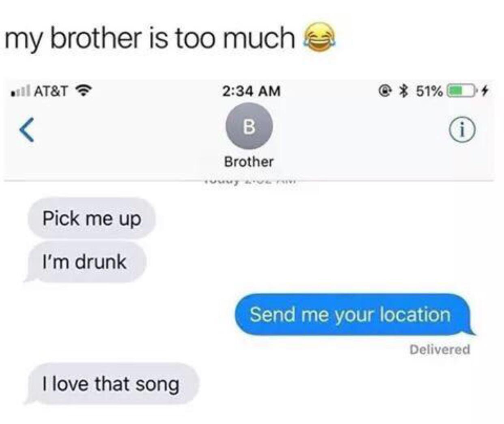Tap the AT&T carrier label

pos(51,91)
